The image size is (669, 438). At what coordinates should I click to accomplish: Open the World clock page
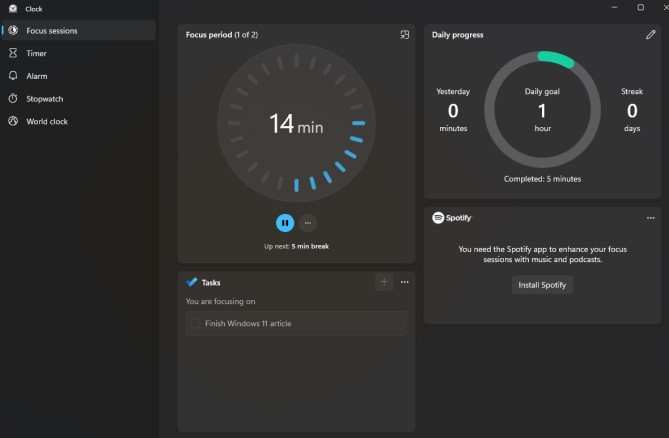(79, 121)
